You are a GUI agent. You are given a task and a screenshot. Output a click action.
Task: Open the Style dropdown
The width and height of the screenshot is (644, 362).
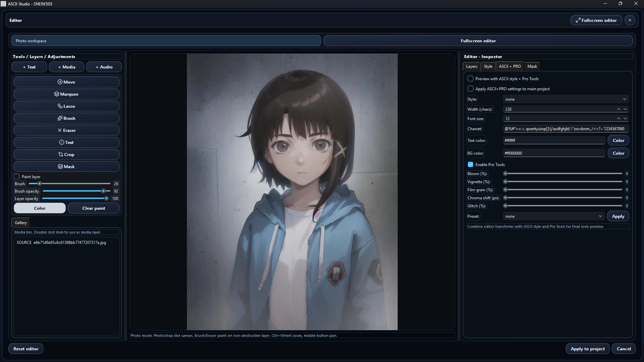click(565, 99)
